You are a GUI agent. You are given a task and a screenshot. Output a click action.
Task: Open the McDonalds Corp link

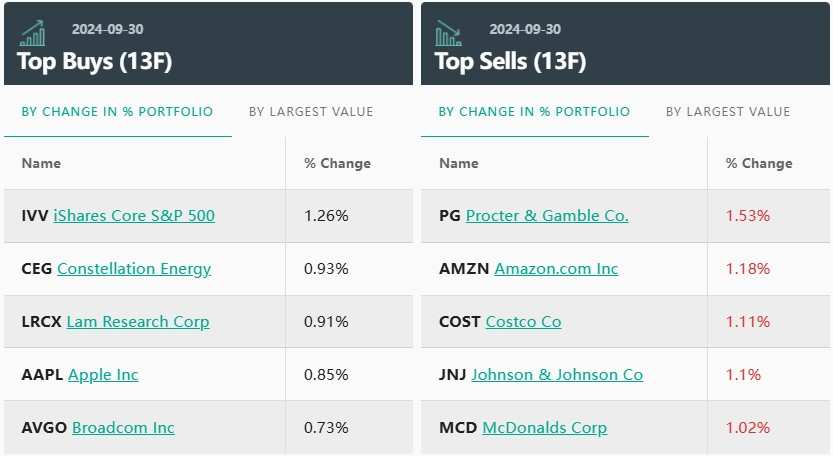point(545,428)
